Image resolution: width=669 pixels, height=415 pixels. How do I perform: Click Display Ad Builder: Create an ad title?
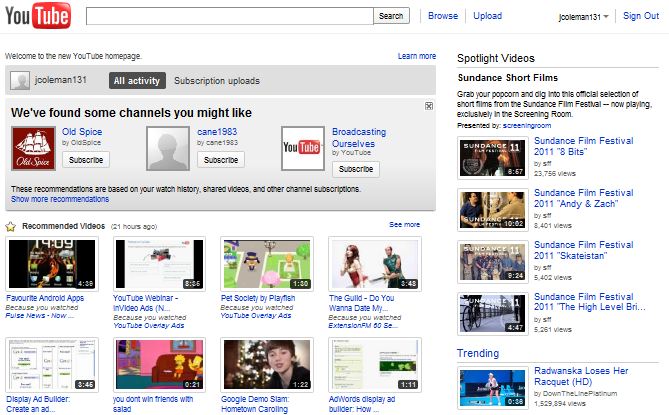(38, 404)
